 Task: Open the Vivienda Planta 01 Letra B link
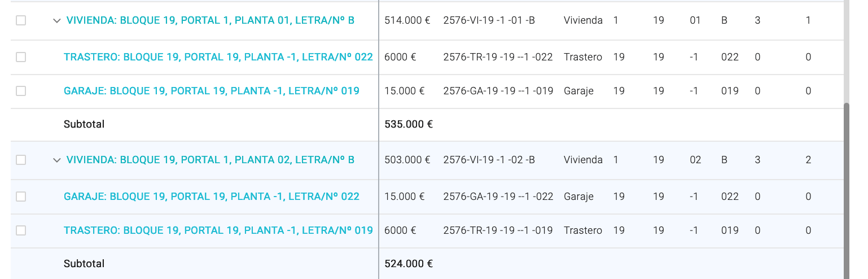(x=211, y=20)
